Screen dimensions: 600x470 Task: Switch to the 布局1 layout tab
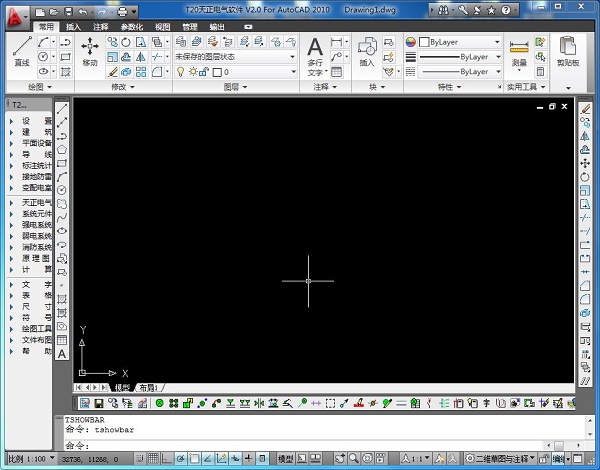[149, 388]
